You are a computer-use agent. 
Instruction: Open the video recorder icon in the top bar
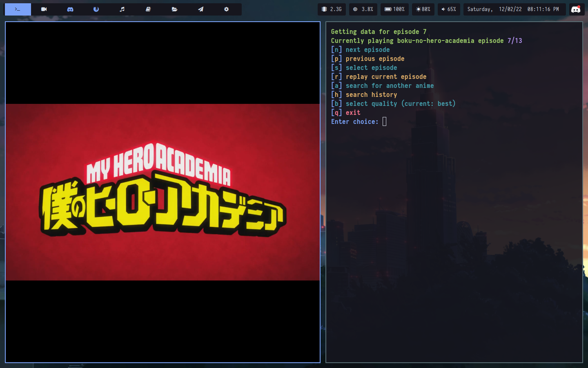click(44, 9)
